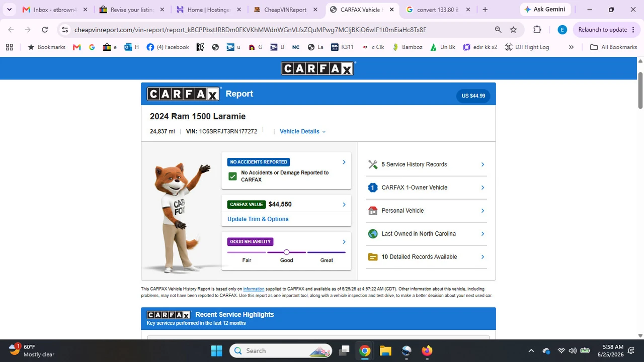This screenshot has height=362, width=644.
Task: Click the Fair segment of reliability bar
Action: click(247, 252)
